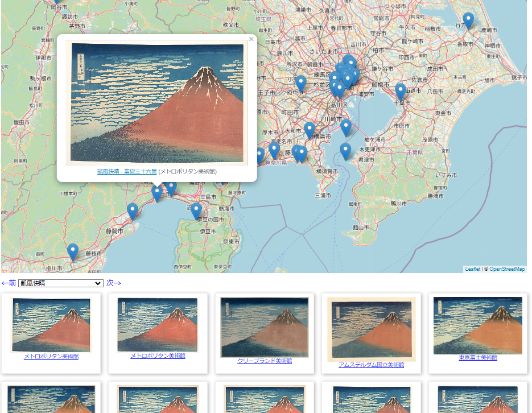
Task: Select the bay marker east of 川崎市
Action: tap(346, 128)
